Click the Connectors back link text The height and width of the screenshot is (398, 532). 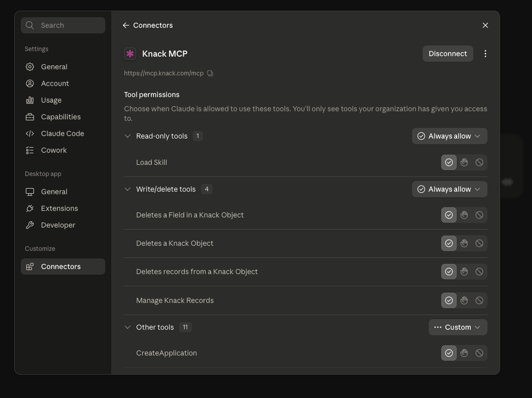pyautogui.click(x=153, y=25)
